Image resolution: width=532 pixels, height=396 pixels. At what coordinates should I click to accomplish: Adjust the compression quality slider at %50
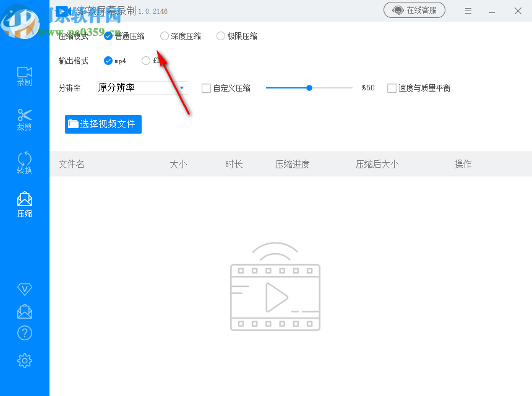[x=309, y=88]
